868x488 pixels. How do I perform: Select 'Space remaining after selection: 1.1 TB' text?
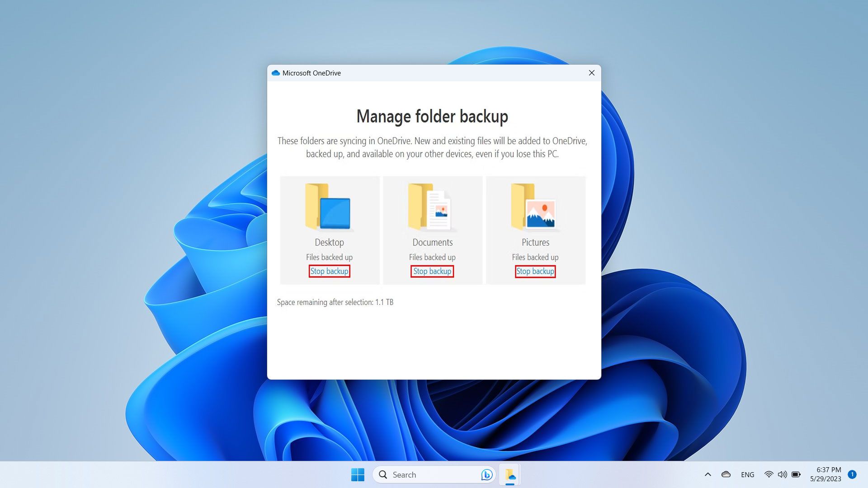[335, 302]
